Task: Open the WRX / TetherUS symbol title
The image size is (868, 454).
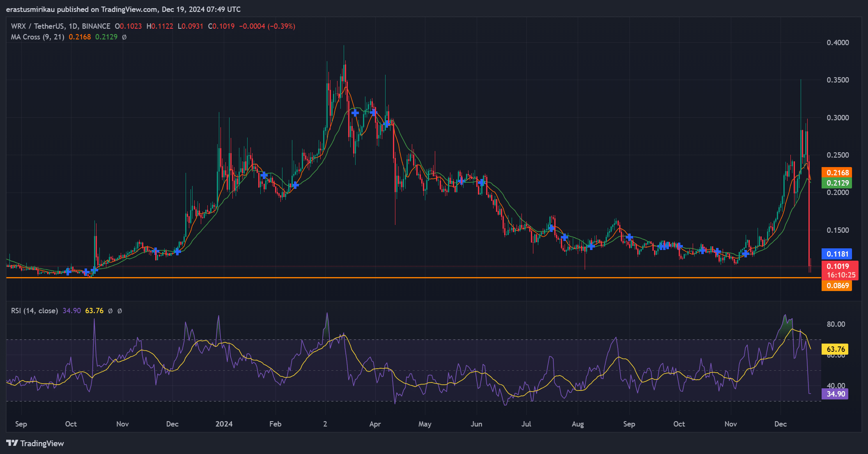Action: coord(37,26)
